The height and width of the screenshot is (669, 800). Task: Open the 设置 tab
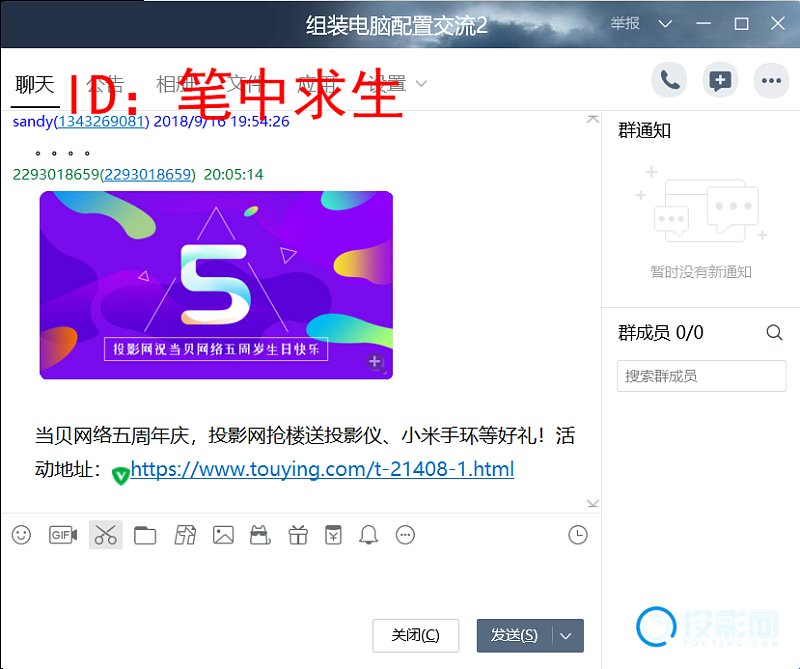(387, 84)
